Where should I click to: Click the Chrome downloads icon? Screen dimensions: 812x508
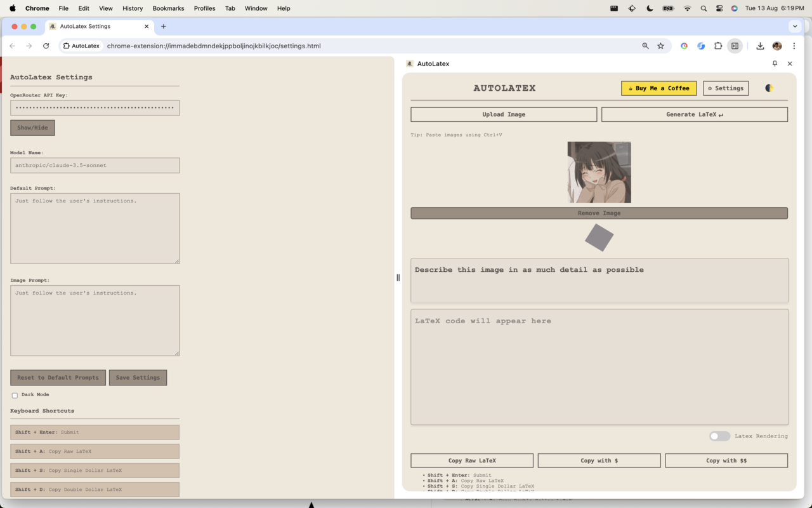(x=760, y=46)
